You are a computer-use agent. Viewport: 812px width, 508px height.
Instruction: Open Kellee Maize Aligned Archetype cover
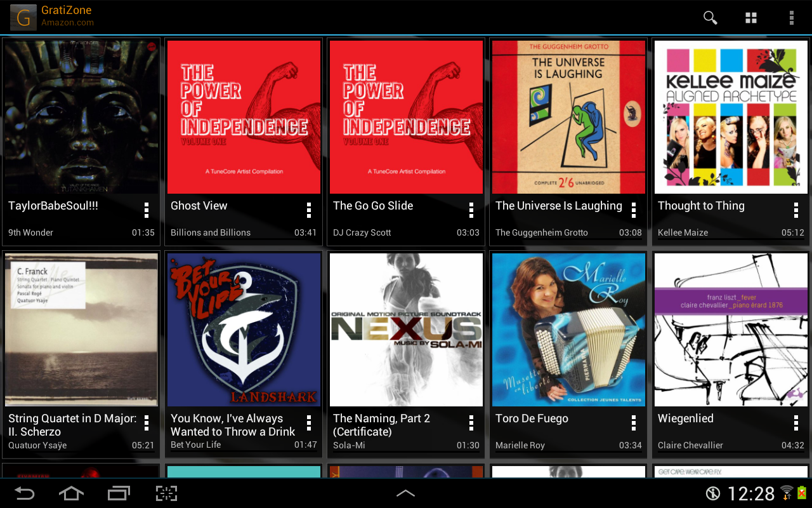coord(731,117)
